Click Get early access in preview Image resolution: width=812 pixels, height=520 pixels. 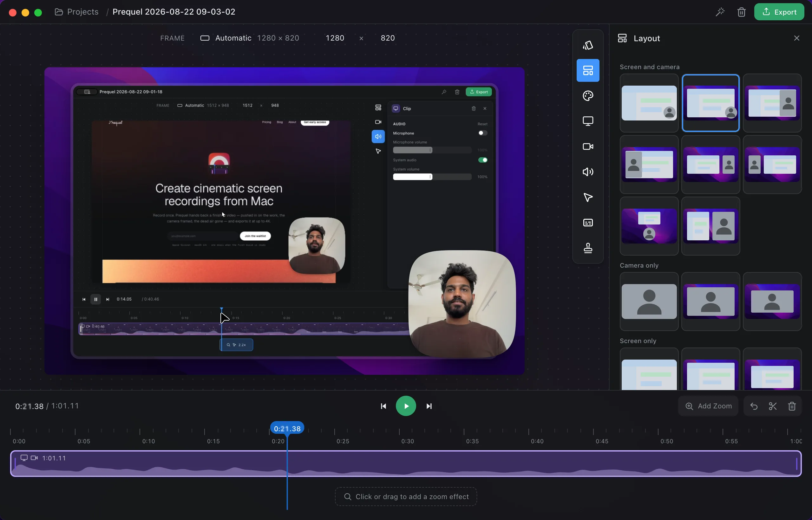point(315,122)
